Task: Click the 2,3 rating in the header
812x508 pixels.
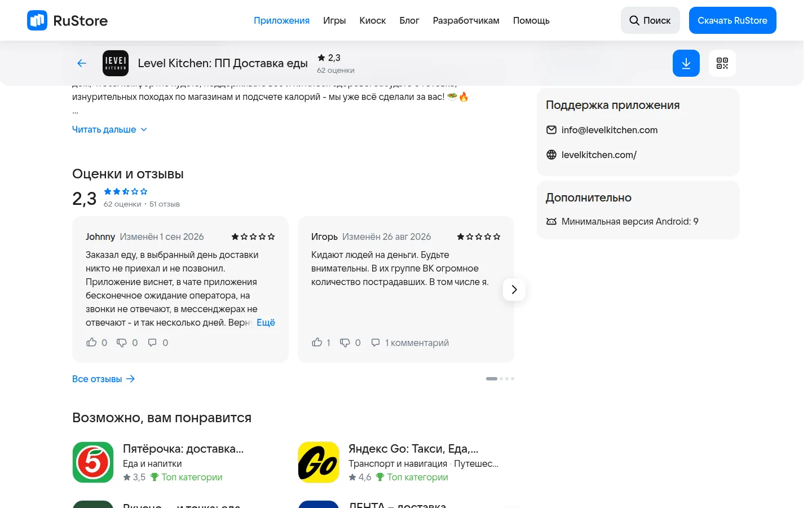Action: coord(329,58)
